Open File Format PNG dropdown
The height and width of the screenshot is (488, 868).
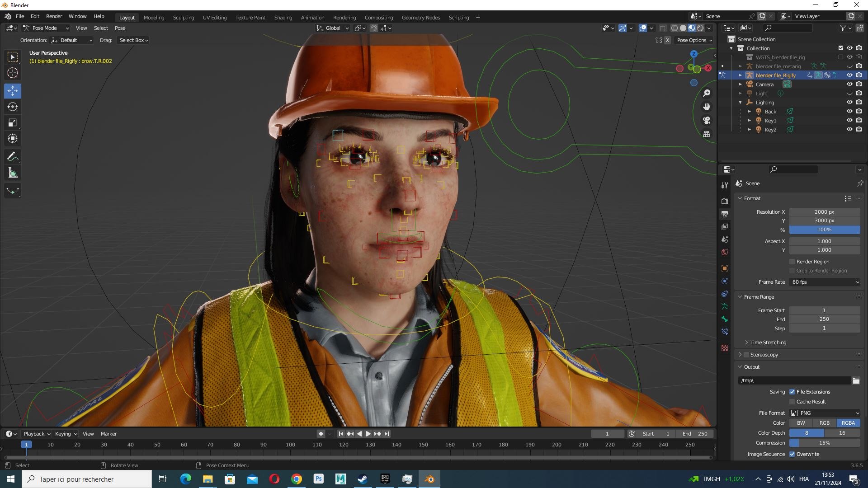[x=825, y=413]
